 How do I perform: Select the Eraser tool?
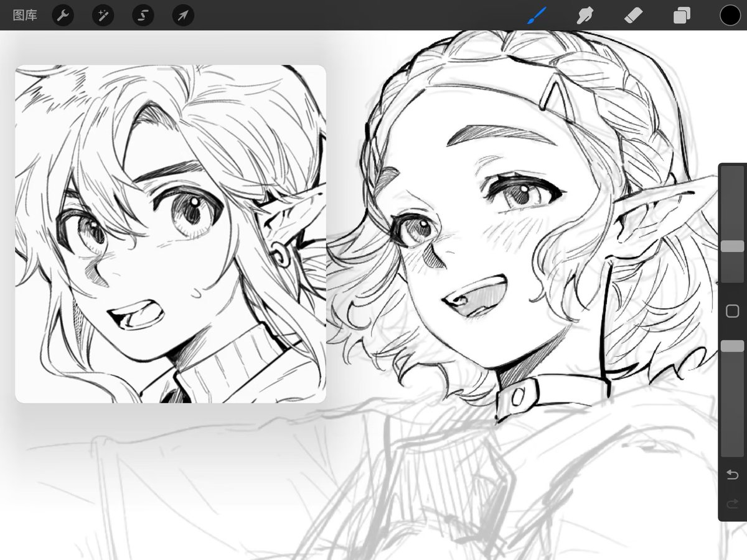(x=633, y=15)
